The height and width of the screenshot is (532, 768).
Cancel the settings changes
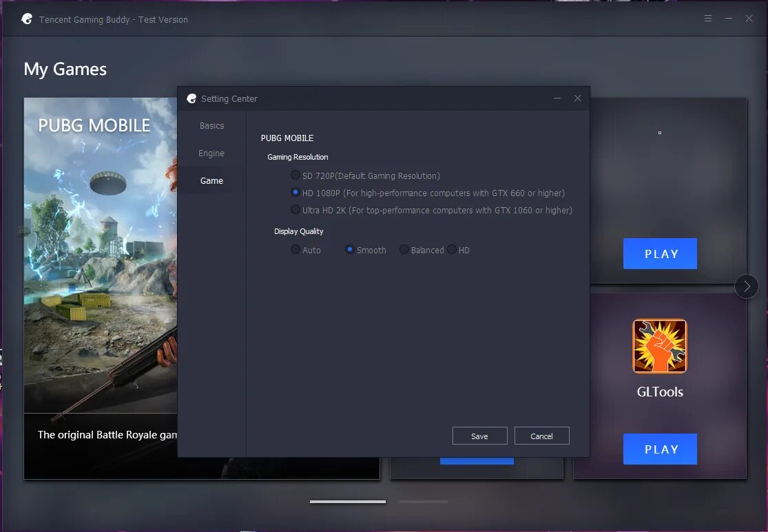pos(541,436)
